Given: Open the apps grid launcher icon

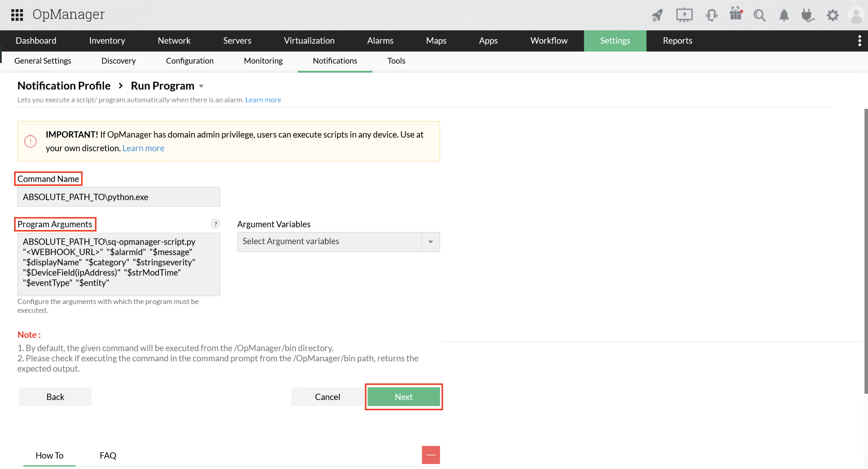Looking at the screenshot, I should (17, 15).
